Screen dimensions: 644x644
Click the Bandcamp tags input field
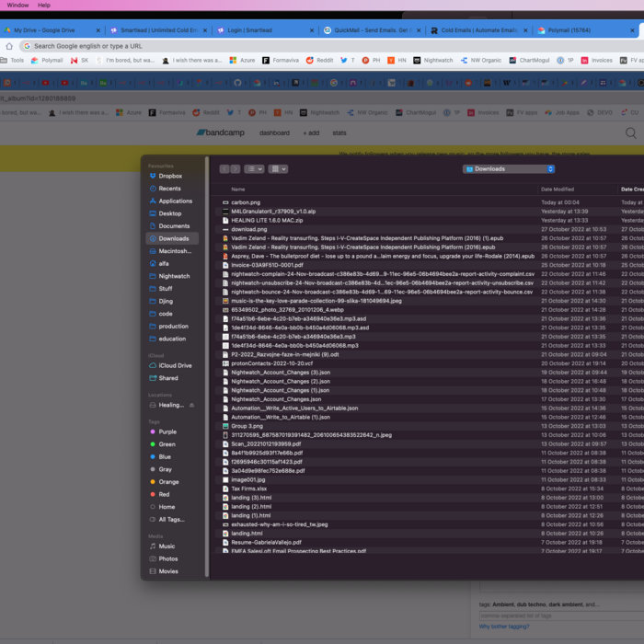[561, 615]
